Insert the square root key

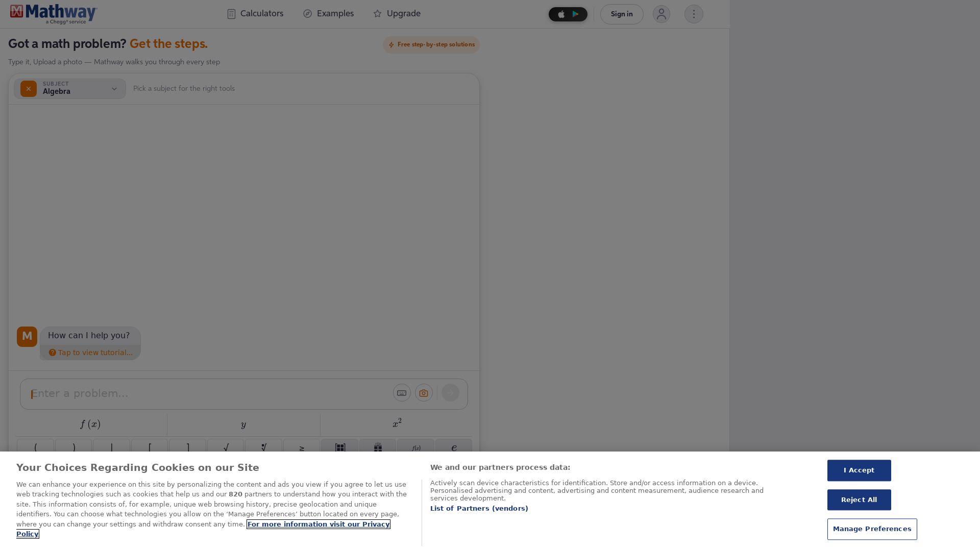tap(226, 445)
